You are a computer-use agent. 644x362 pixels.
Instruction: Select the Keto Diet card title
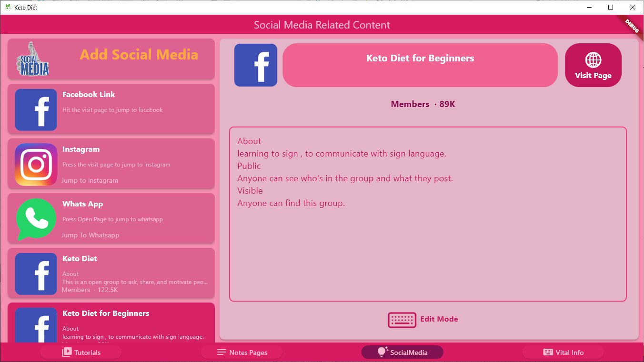pos(80,259)
